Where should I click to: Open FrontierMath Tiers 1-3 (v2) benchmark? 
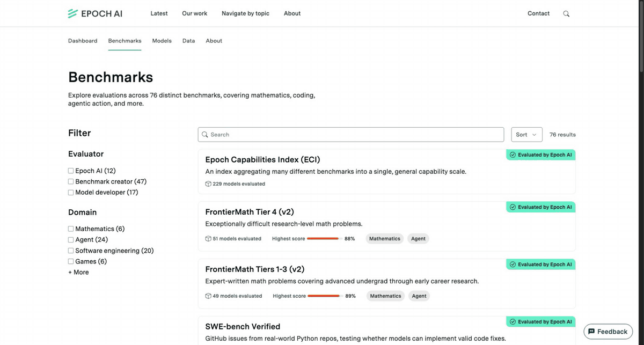255,269
